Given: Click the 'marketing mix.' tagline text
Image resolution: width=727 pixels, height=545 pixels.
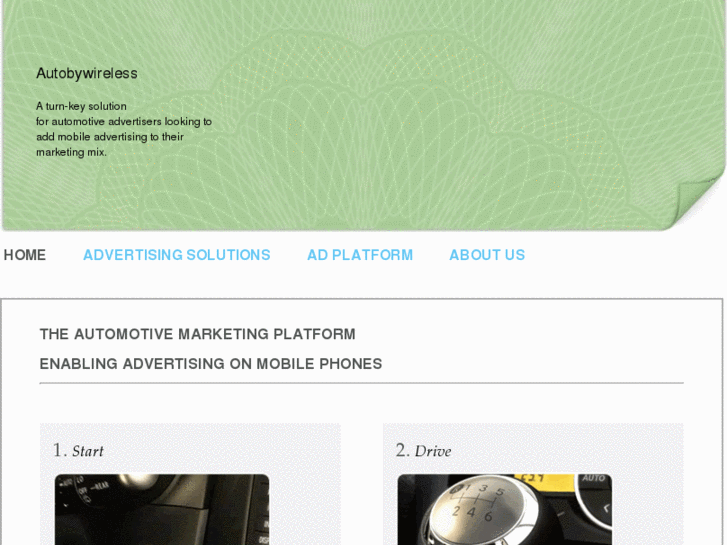Looking at the screenshot, I should [x=71, y=152].
